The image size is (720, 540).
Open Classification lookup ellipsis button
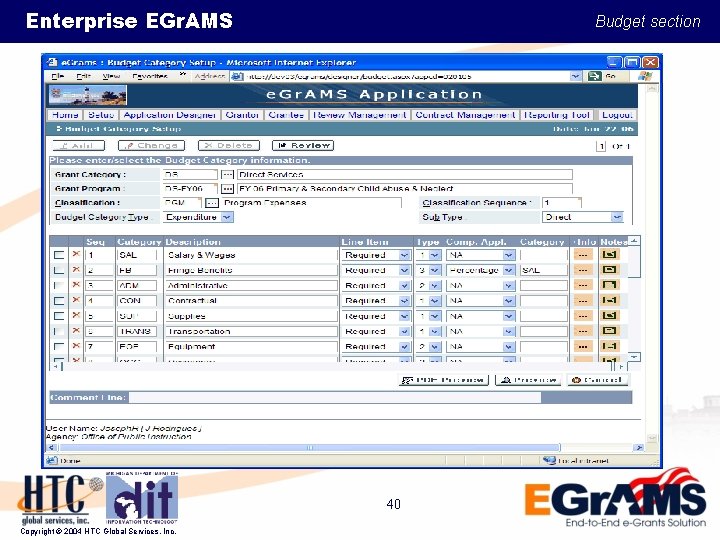point(211,203)
